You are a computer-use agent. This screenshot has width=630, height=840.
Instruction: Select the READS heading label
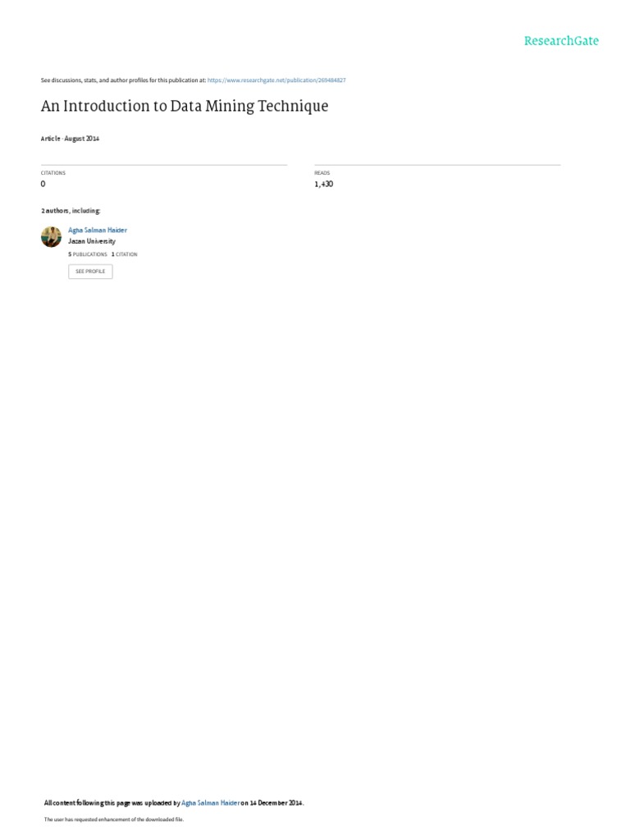click(x=322, y=173)
